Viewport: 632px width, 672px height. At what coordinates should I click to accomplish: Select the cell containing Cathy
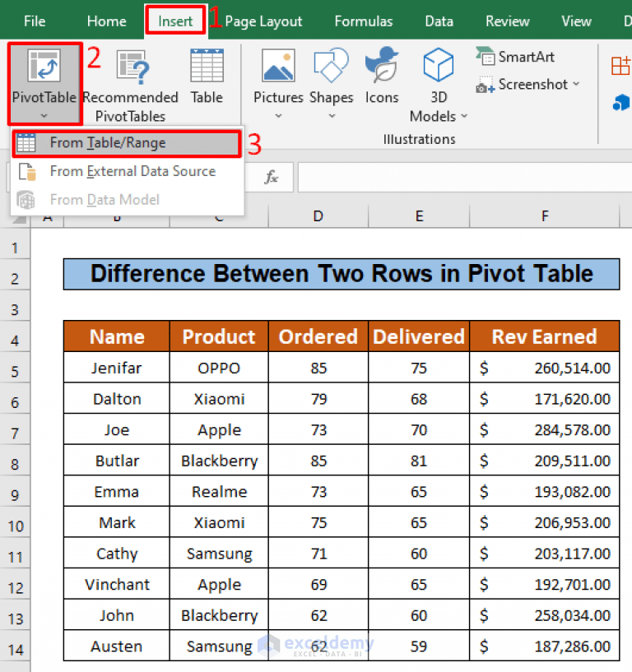(117, 554)
